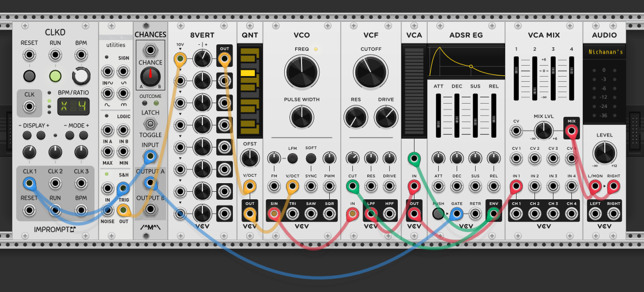
Task: Click the CLKD reset push button
Action: 29,76
